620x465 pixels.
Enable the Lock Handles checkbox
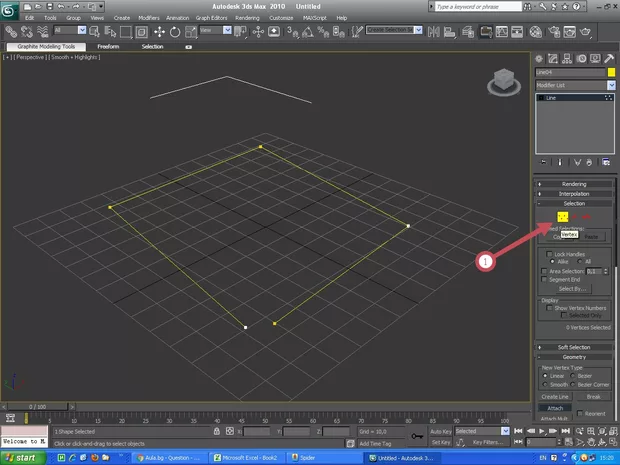tap(547, 254)
